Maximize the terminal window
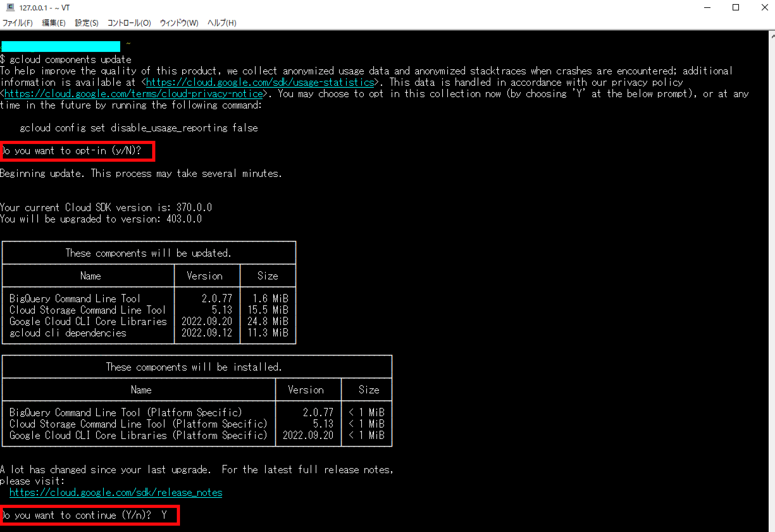The image size is (775, 532). pos(736,7)
